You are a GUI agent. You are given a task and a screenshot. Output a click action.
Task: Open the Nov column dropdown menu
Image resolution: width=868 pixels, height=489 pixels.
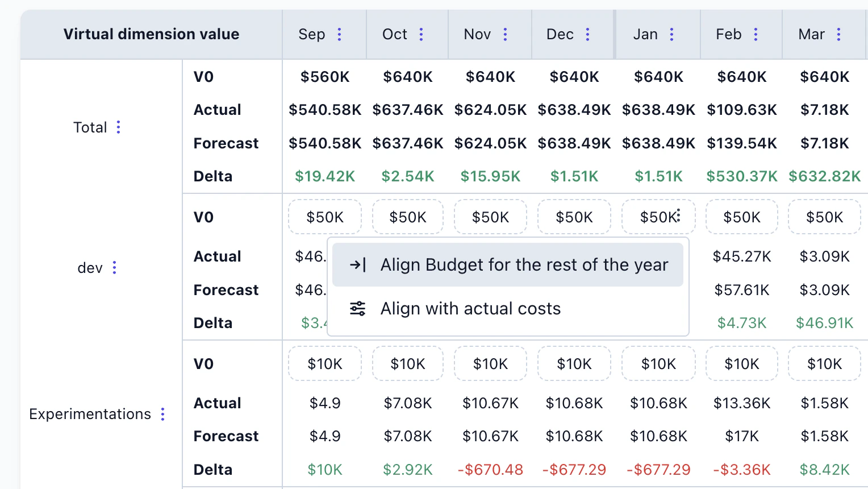click(x=505, y=34)
